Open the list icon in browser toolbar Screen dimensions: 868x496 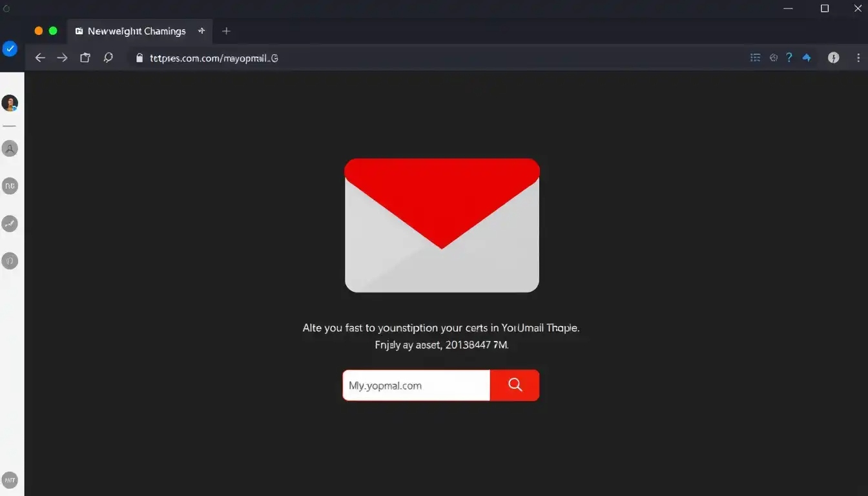click(x=755, y=57)
